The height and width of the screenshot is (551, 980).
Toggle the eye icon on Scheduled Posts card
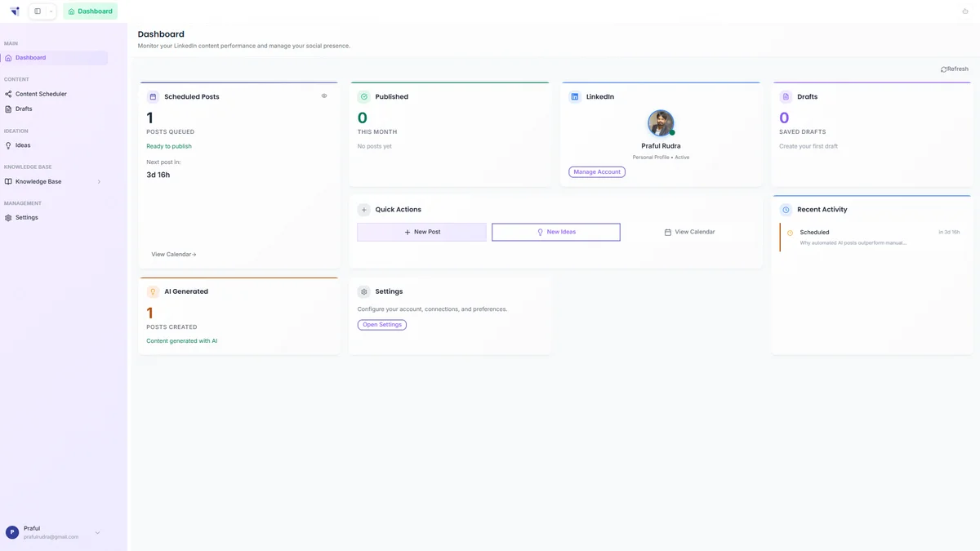323,95
